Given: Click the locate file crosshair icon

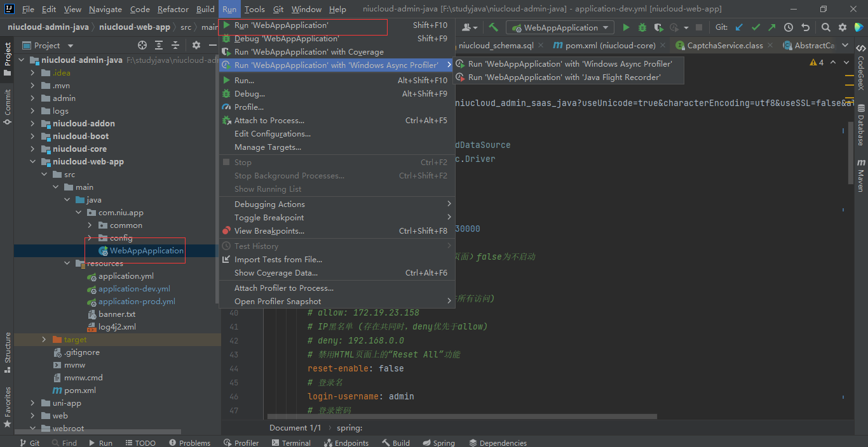Looking at the screenshot, I should click(142, 45).
